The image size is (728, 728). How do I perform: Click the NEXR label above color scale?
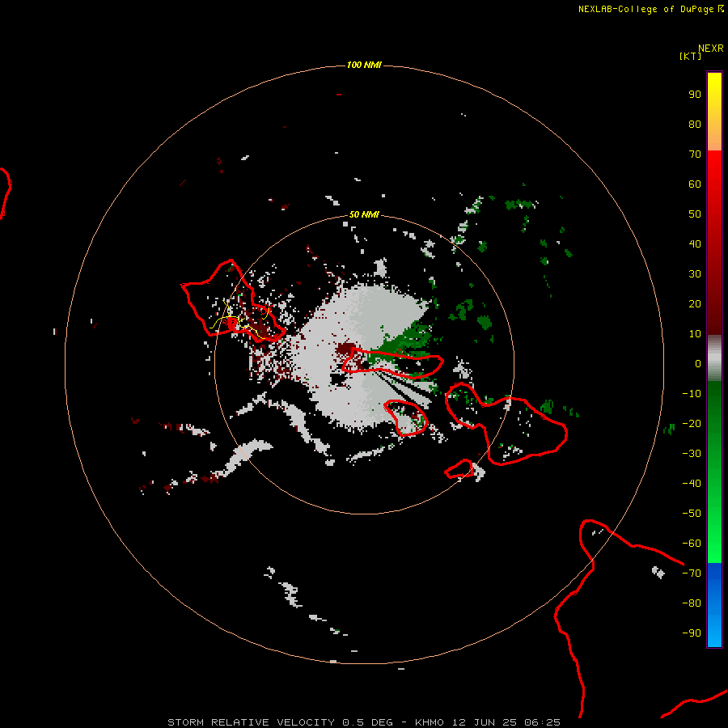click(x=710, y=49)
